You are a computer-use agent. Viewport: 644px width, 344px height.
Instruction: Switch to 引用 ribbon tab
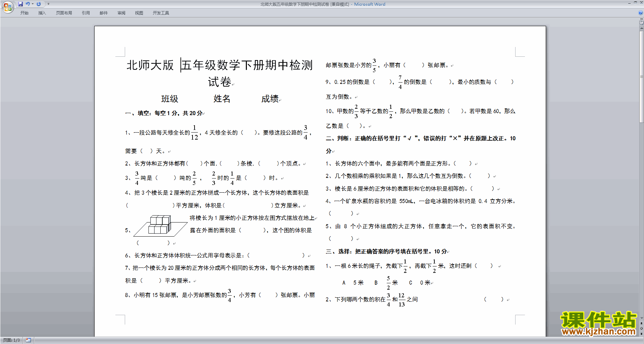click(86, 13)
